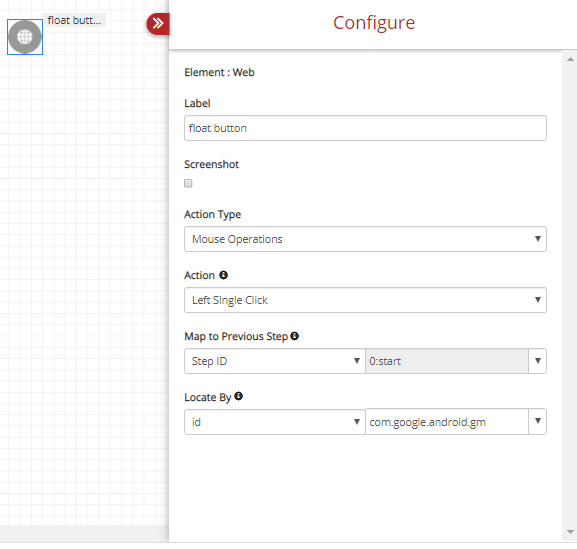Expand the Step ID dropdown
This screenshot has height=549, width=577.
[275, 361]
